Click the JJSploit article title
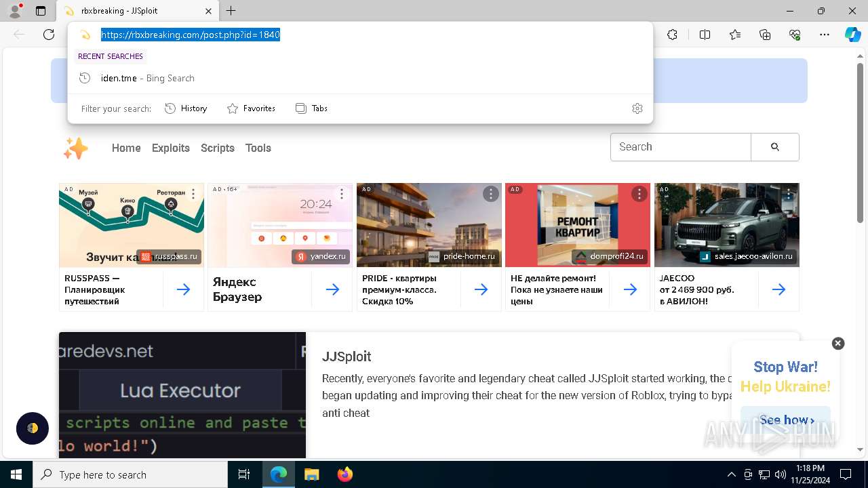This screenshot has width=868, height=488. [x=347, y=357]
